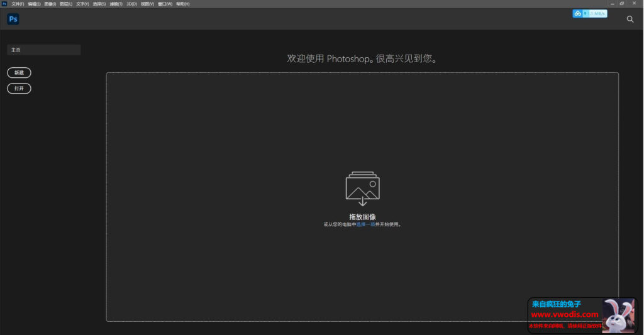Click the 打开 button
Image resolution: width=644 pixels, height=335 pixels.
pyautogui.click(x=19, y=88)
